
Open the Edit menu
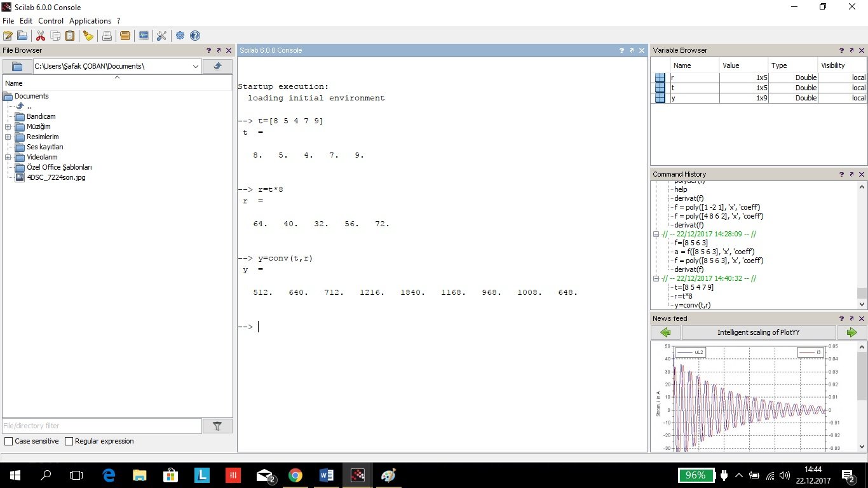tap(26, 21)
